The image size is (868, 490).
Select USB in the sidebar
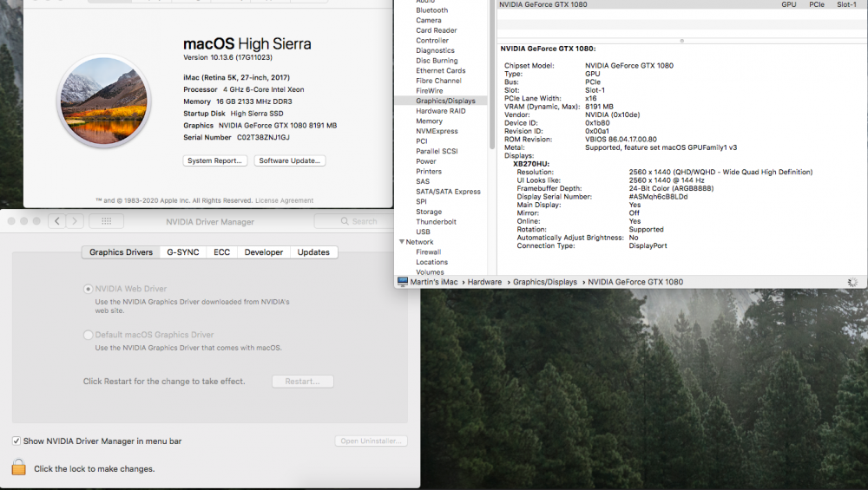click(423, 232)
